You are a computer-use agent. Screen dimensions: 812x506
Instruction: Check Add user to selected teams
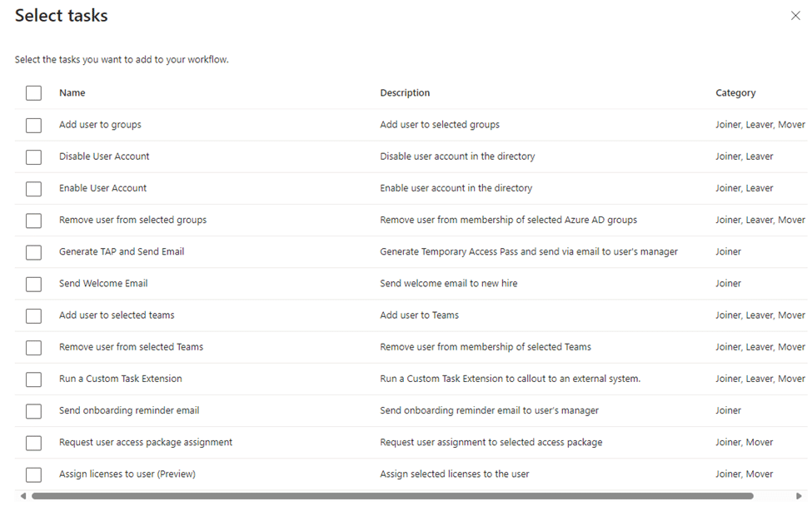click(33, 315)
